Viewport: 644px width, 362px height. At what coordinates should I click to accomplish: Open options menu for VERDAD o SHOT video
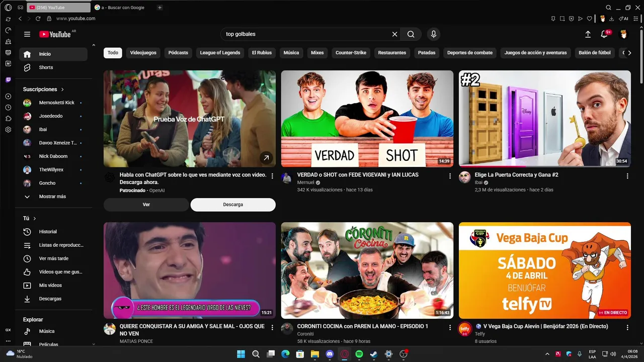point(450,176)
